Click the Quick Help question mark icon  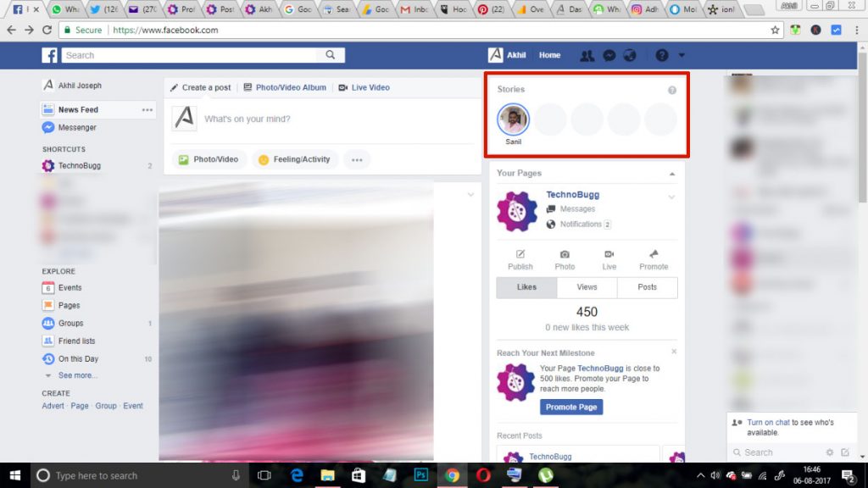[x=662, y=55]
